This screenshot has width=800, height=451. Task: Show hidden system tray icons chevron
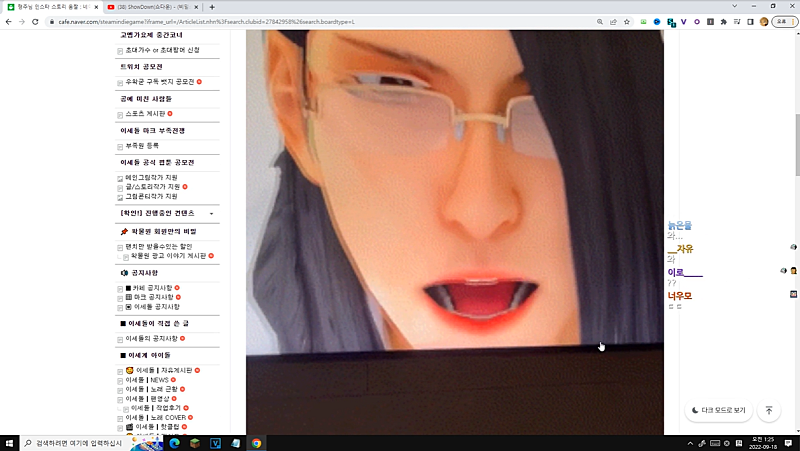[x=690, y=443]
